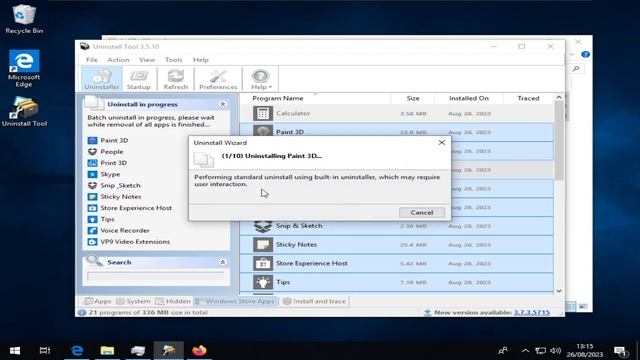640x360 pixels.
Task: Open Task View on taskbar
Action: click(45, 351)
